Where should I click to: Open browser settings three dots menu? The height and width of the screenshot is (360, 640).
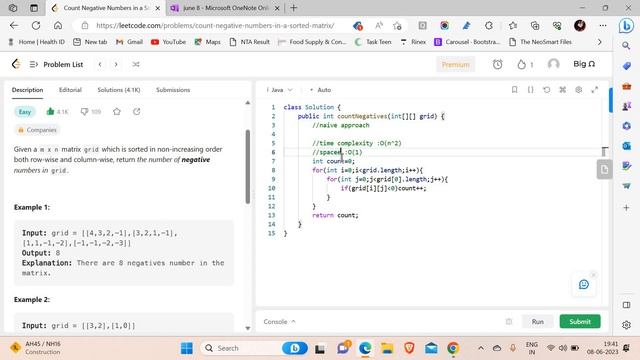pos(603,26)
